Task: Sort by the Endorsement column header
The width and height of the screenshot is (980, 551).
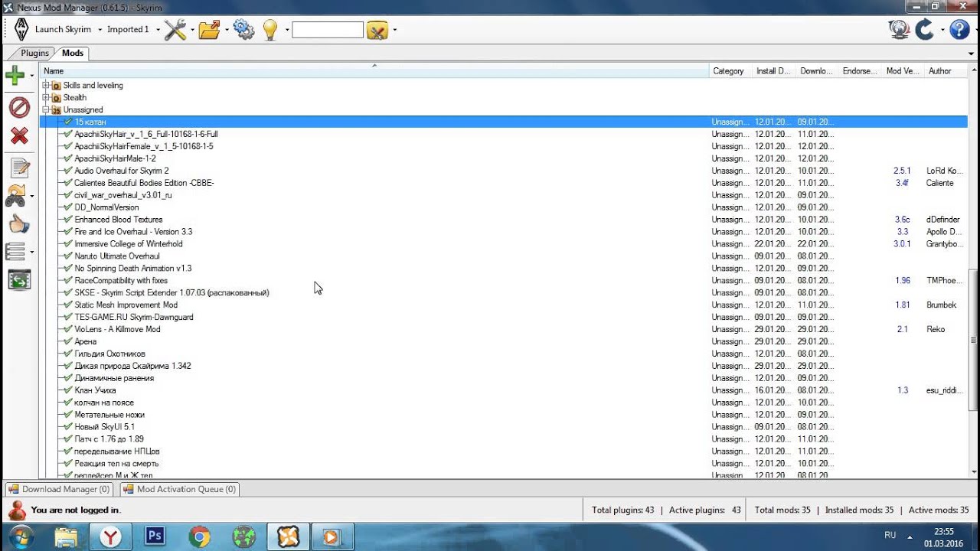Action: pyautogui.click(x=860, y=70)
